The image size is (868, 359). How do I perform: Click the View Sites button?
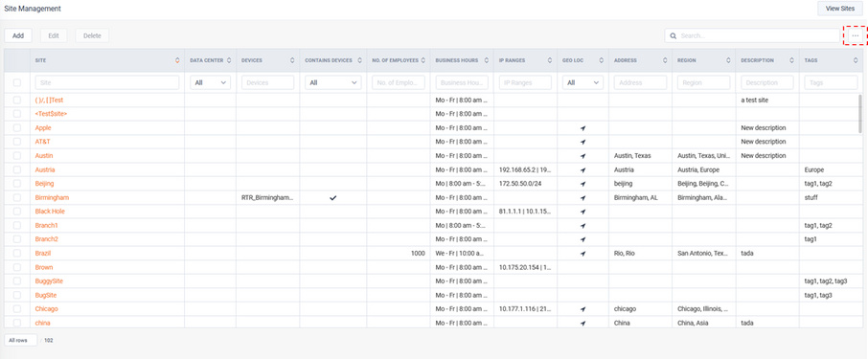click(840, 9)
